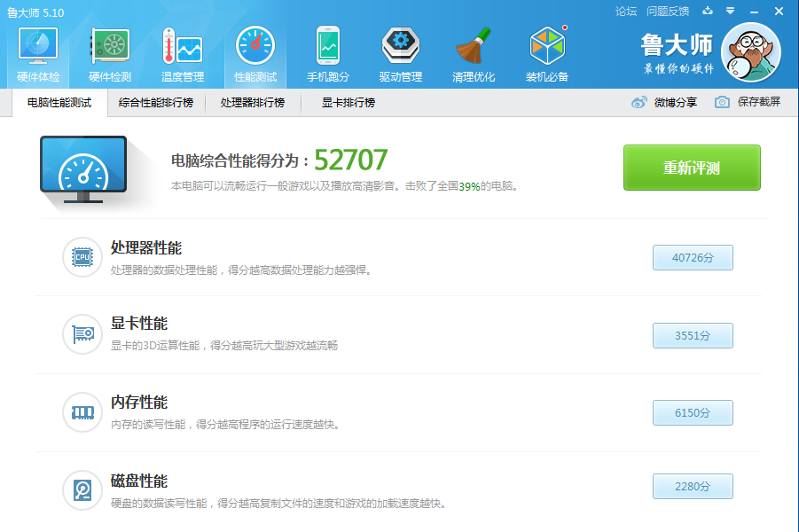Click the 处理器性能 heading
Screen dimensions: 799x532
pos(146,247)
